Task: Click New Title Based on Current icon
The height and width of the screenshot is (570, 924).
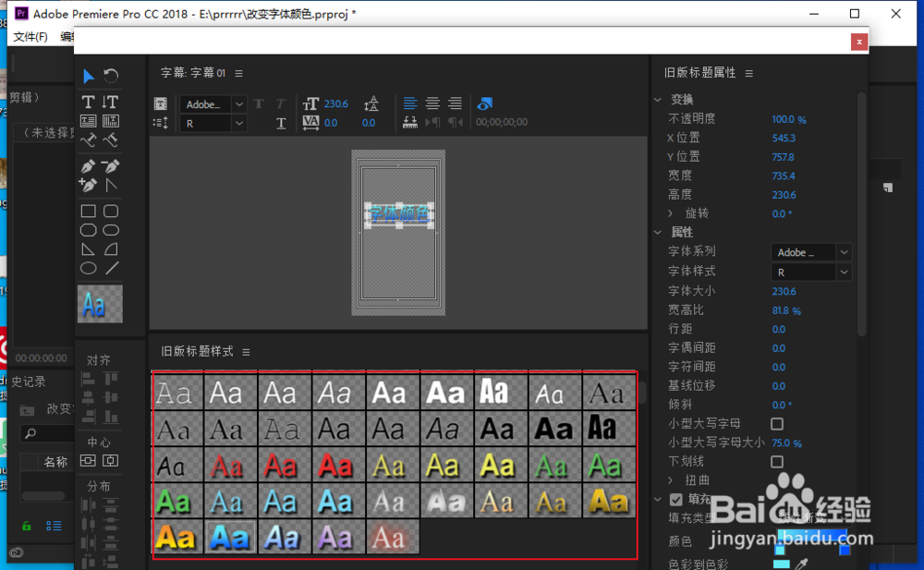Action: (160, 103)
